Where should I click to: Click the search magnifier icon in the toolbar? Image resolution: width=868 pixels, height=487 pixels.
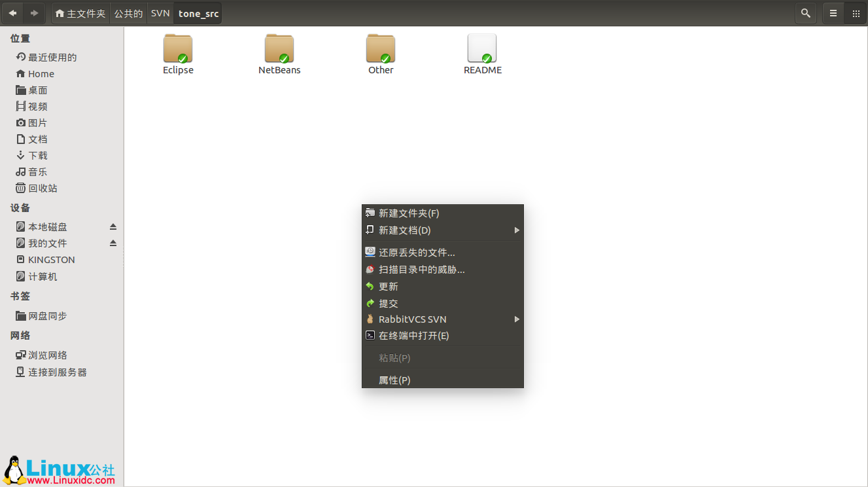coord(806,13)
